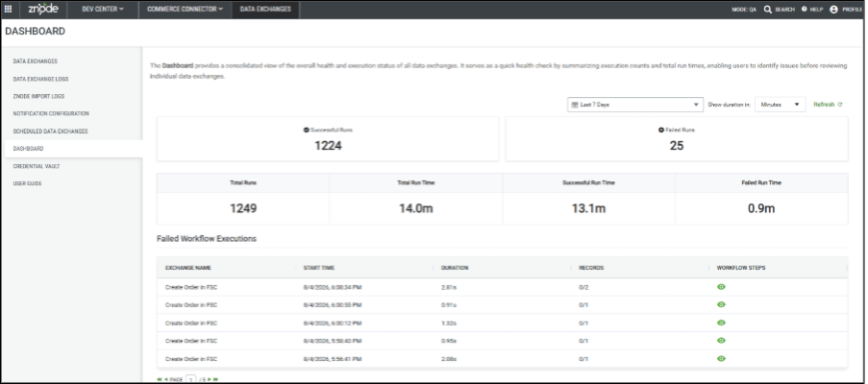
Task: Click the Znode logo
Action: tap(43, 9)
